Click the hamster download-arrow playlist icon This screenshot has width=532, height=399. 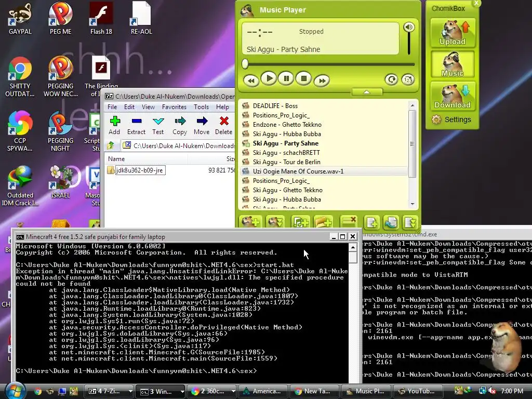[x=275, y=222]
